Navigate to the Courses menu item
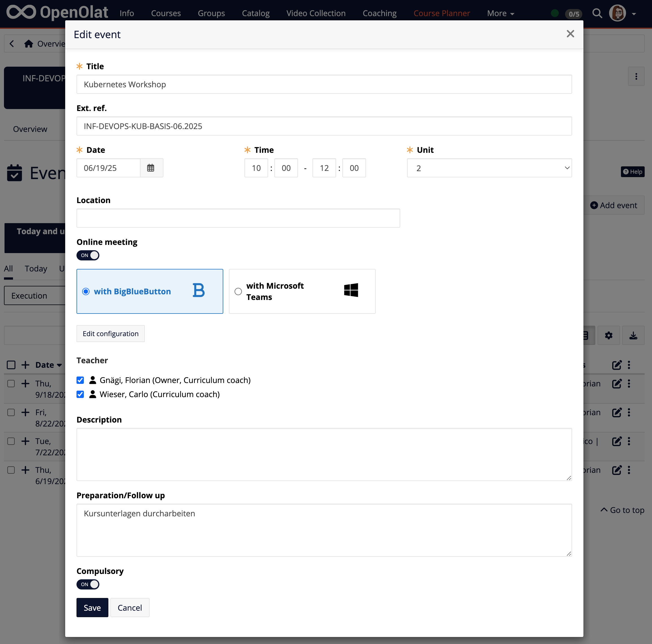The height and width of the screenshot is (644, 652). (x=166, y=13)
